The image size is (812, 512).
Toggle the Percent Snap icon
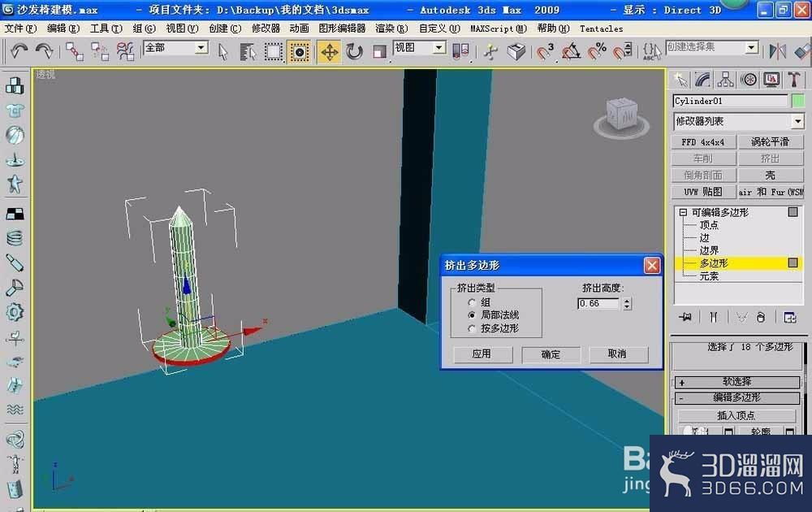click(x=597, y=51)
